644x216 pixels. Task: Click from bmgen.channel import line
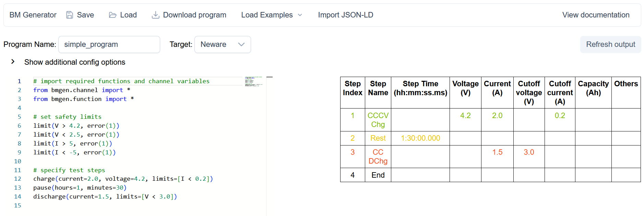coord(82,90)
